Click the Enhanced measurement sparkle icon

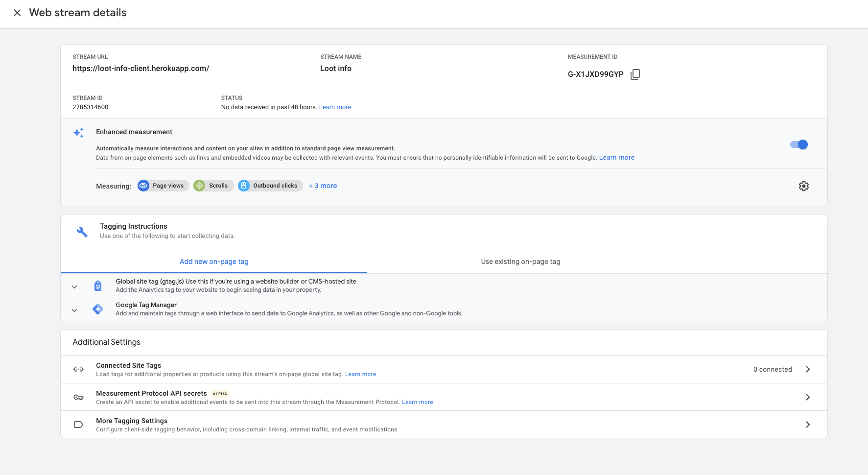pyautogui.click(x=78, y=133)
